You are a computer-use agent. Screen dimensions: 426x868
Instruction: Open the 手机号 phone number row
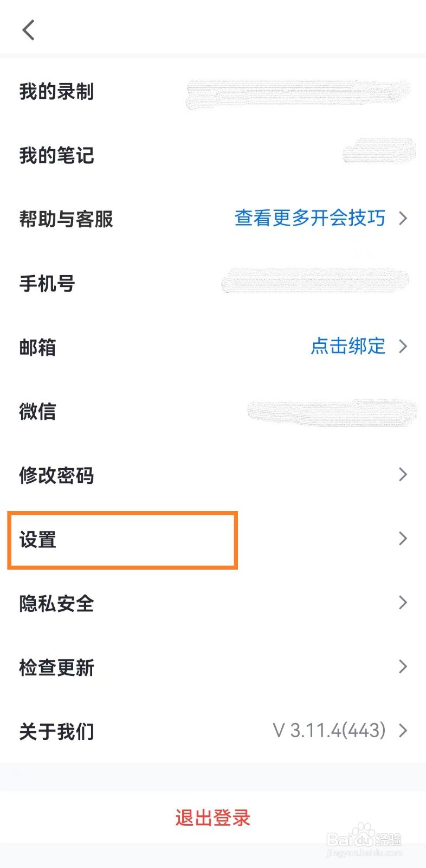click(x=46, y=283)
